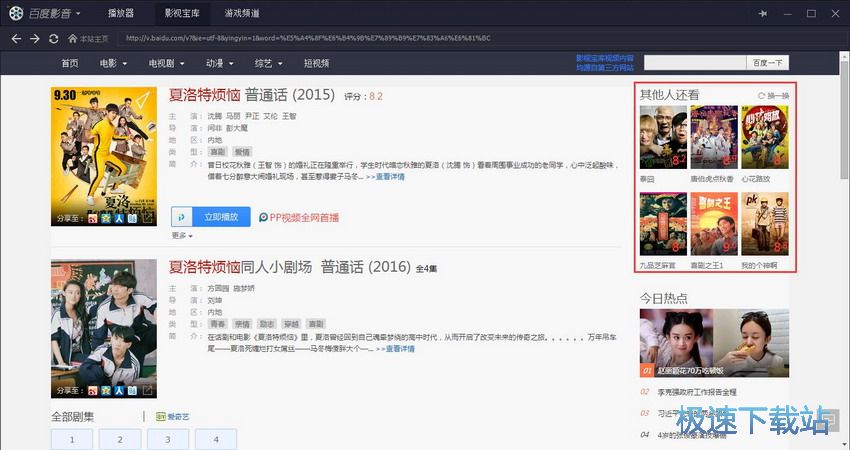Click the 喜剧 genre tag of first movie

(x=218, y=152)
